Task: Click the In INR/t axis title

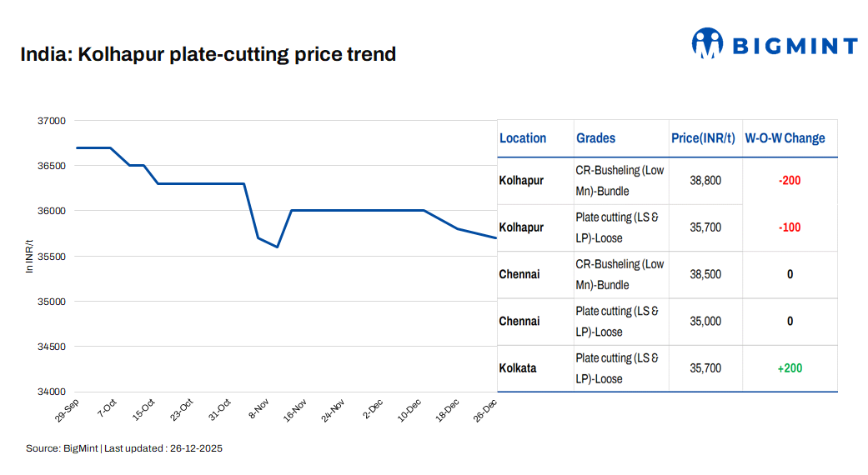Action: [30, 256]
